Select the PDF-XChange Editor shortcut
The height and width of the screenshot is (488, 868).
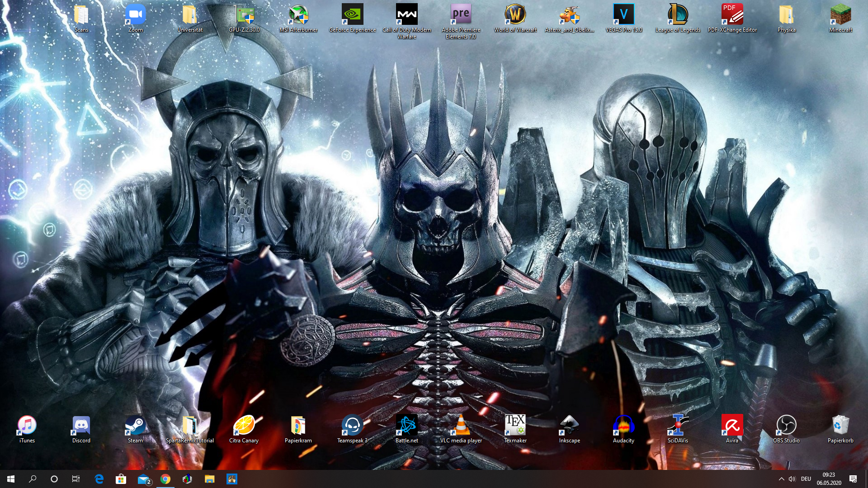(x=732, y=19)
